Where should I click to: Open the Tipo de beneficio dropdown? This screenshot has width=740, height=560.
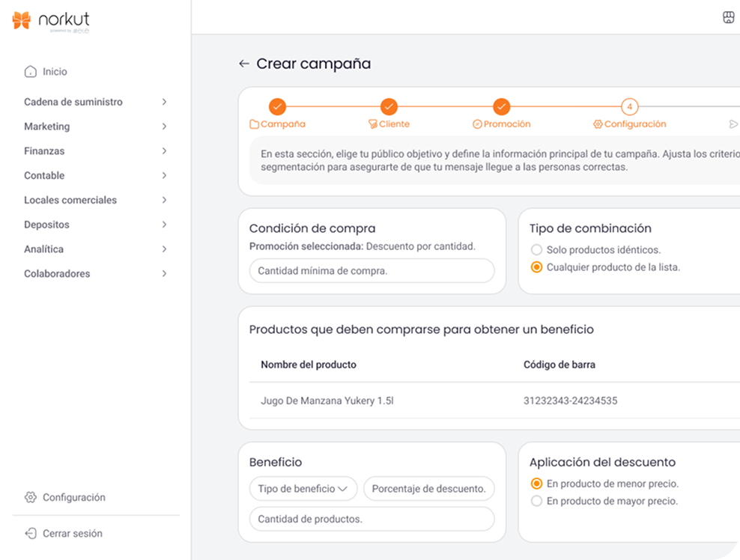[x=303, y=489]
